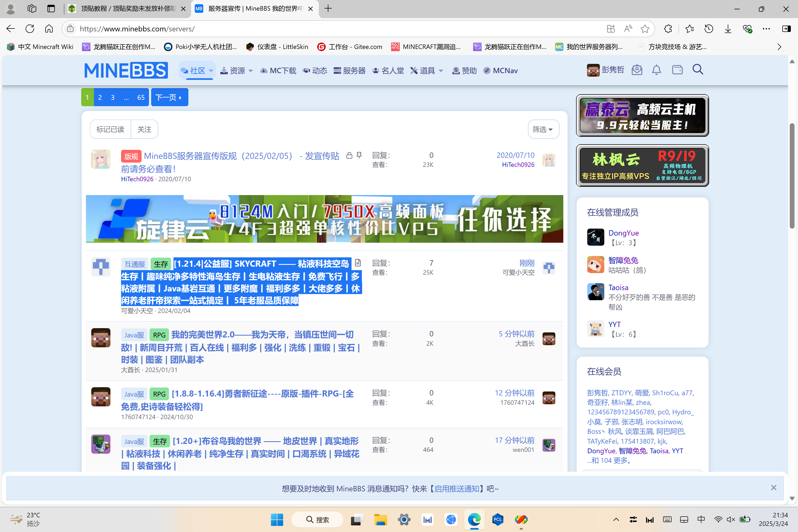This screenshot has height=532, width=798.
Task: Go to page 2 of thread list
Action: [x=100, y=97]
